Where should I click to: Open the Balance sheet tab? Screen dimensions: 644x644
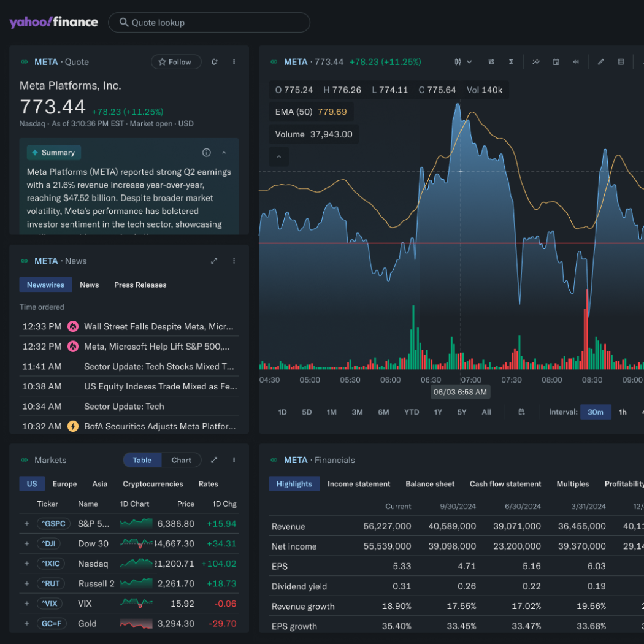pyautogui.click(x=430, y=485)
